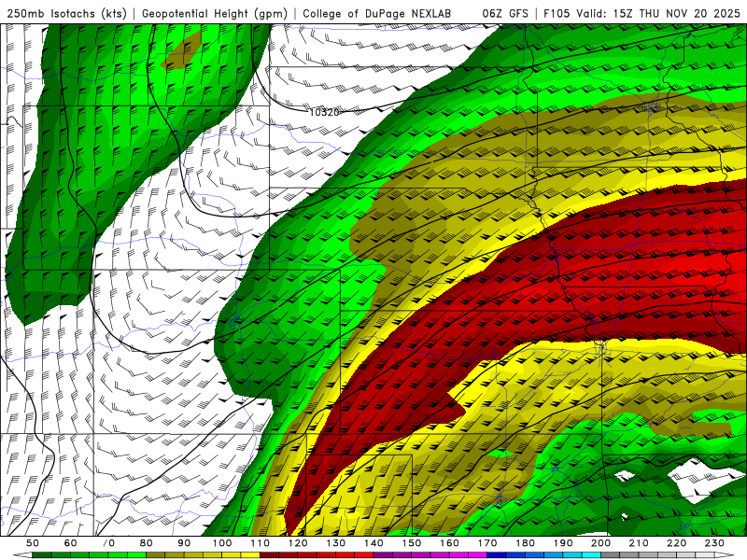
Task: Select the '06Z GFS' model run label
Action: coord(505,14)
